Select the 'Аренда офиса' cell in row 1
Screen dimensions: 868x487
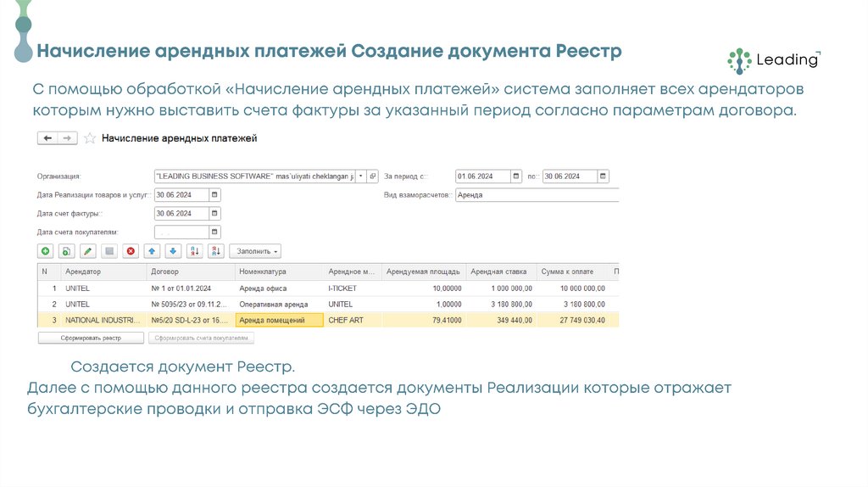279,288
